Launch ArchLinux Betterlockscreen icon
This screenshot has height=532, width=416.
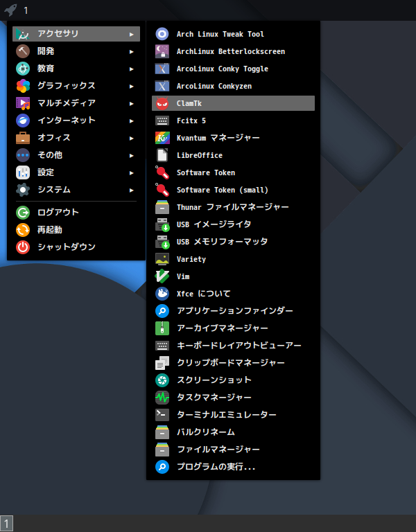[162, 51]
